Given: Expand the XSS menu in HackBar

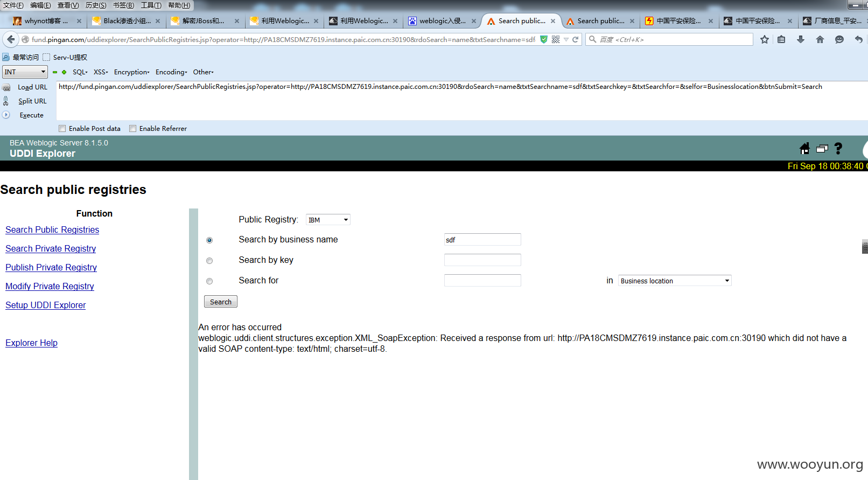Looking at the screenshot, I should click(x=101, y=72).
